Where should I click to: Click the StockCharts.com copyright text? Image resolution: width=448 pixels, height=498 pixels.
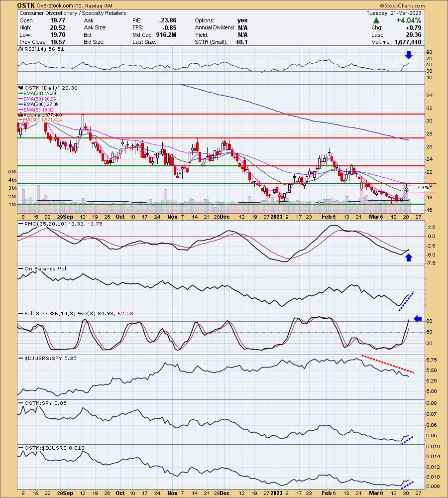coord(402,5)
